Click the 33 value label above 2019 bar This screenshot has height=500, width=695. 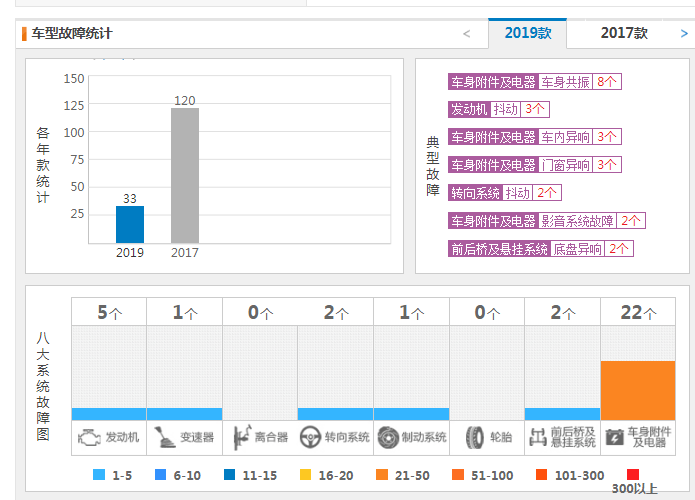point(130,199)
